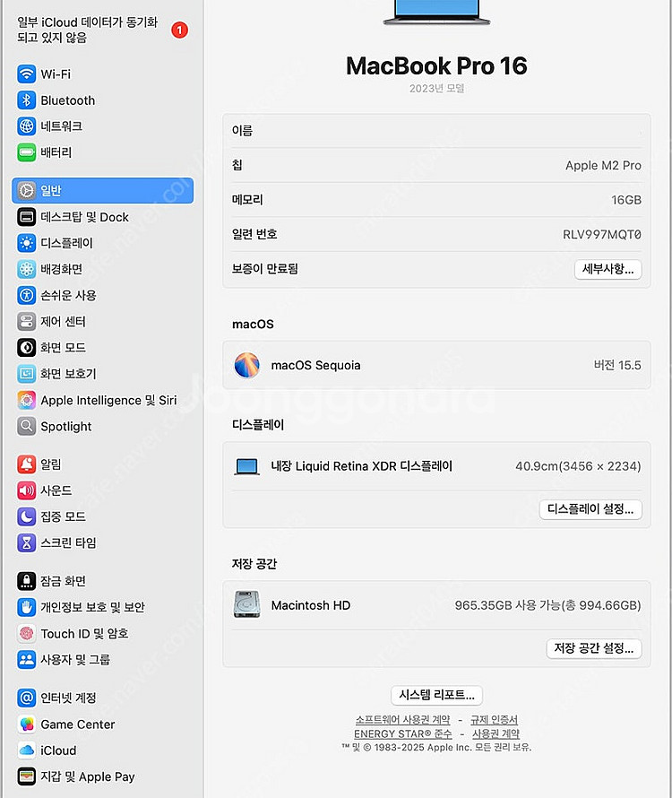Open 배경화면 wallpaper icon
Image resolution: width=672 pixels, height=798 pixels.
coord(27,269)
